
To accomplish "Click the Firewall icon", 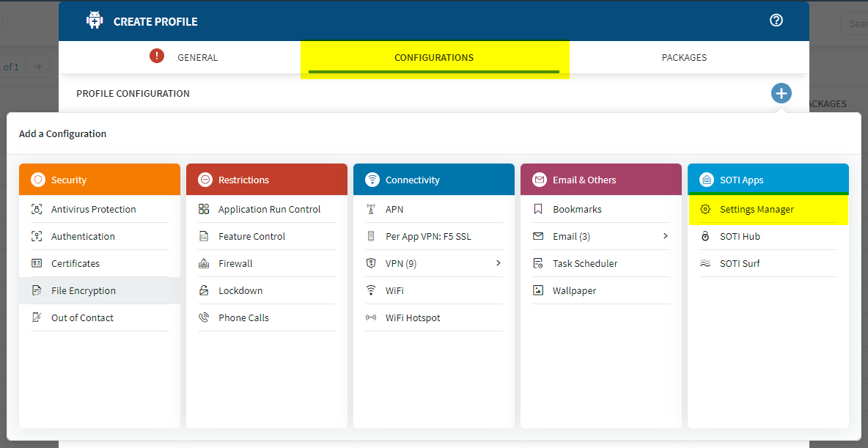I will point(204,264).
